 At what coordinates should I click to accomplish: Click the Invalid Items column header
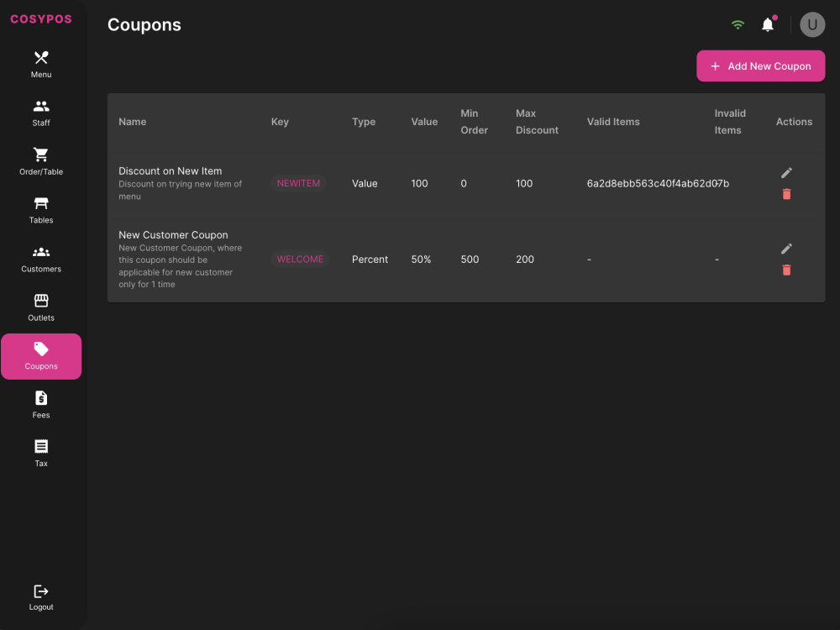coord(730,122)
